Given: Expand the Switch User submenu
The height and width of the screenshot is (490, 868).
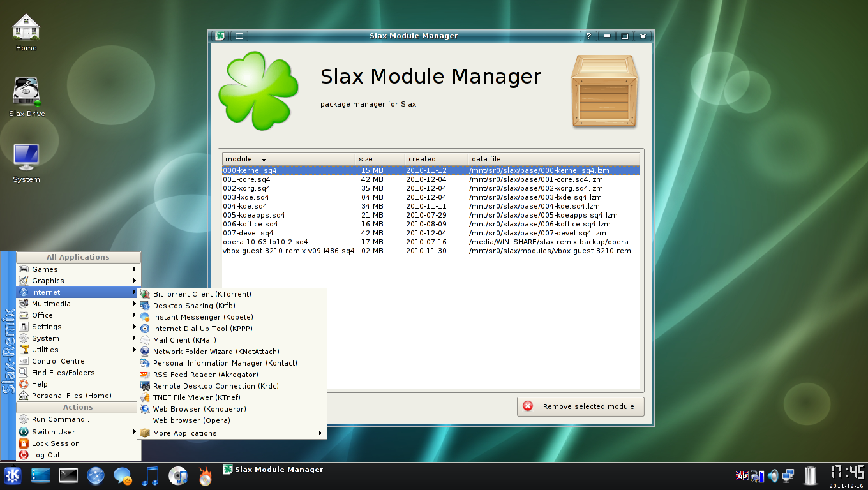Looking at the screenshot, I should coord(78,432).
